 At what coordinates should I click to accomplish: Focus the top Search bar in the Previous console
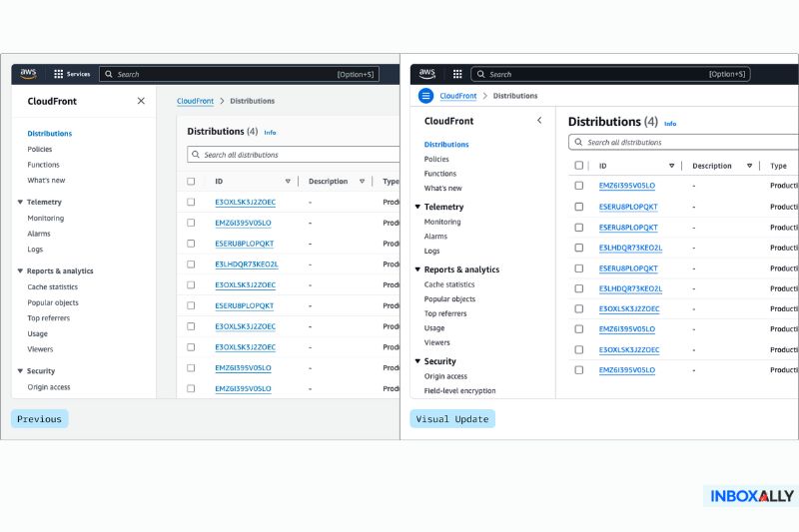point(239,74)
